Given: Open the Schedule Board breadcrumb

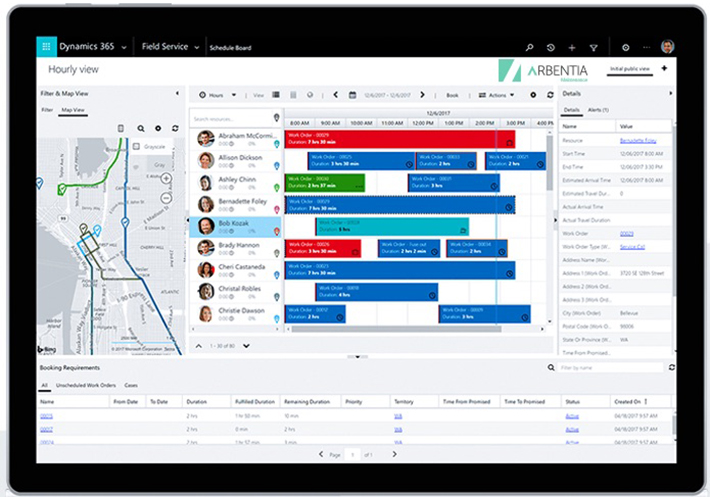Looking at the screenshot, I should pyautogui.click(x=230, y=48).
